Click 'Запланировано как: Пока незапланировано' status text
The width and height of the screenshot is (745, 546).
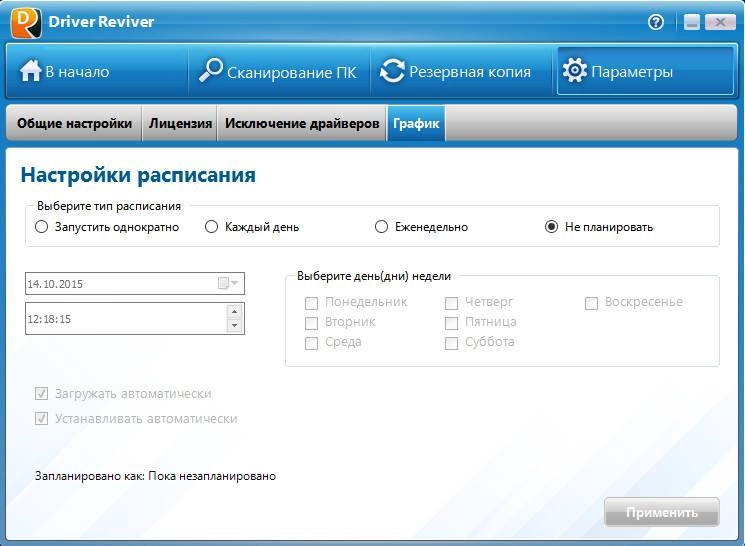(155, 476)
